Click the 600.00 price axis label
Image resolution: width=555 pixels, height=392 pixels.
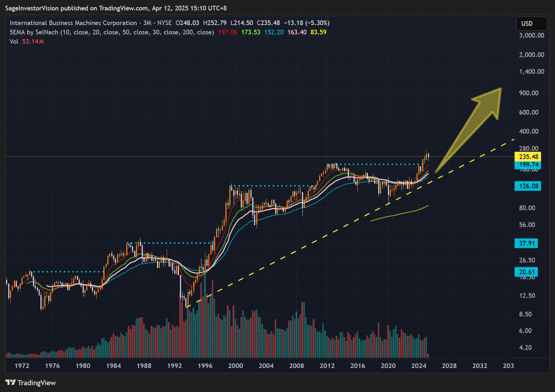(529, 112)
